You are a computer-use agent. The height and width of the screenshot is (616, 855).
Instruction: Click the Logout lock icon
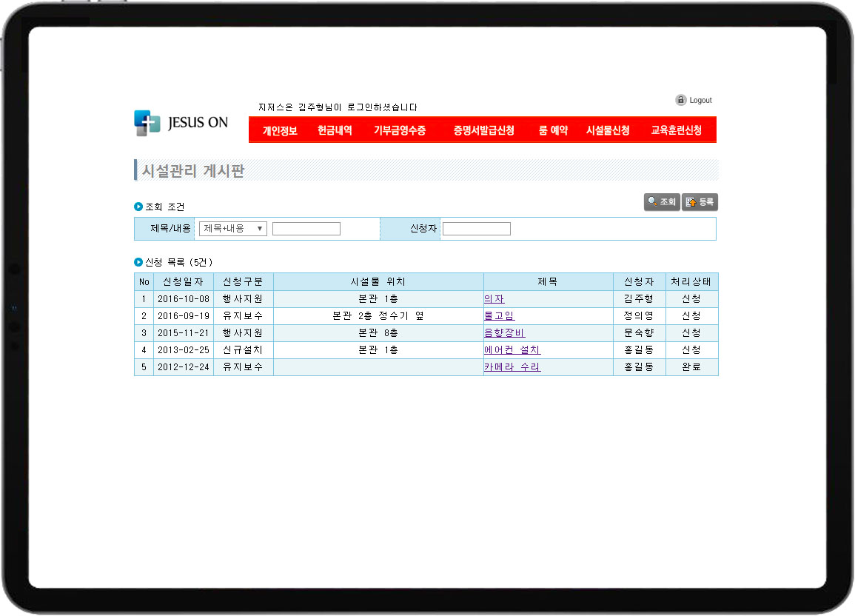coord(680,100)
